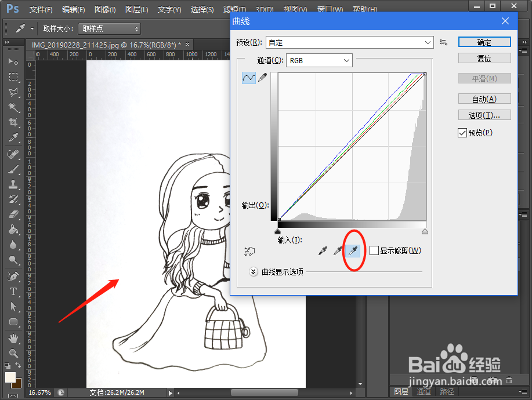
Task: Select the Eyedropper tool in toolbox
Action: (x=13, y=137)
